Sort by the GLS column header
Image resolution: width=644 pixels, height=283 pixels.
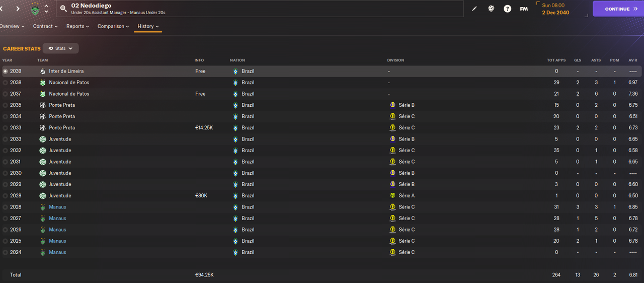(x=578, y=60)
